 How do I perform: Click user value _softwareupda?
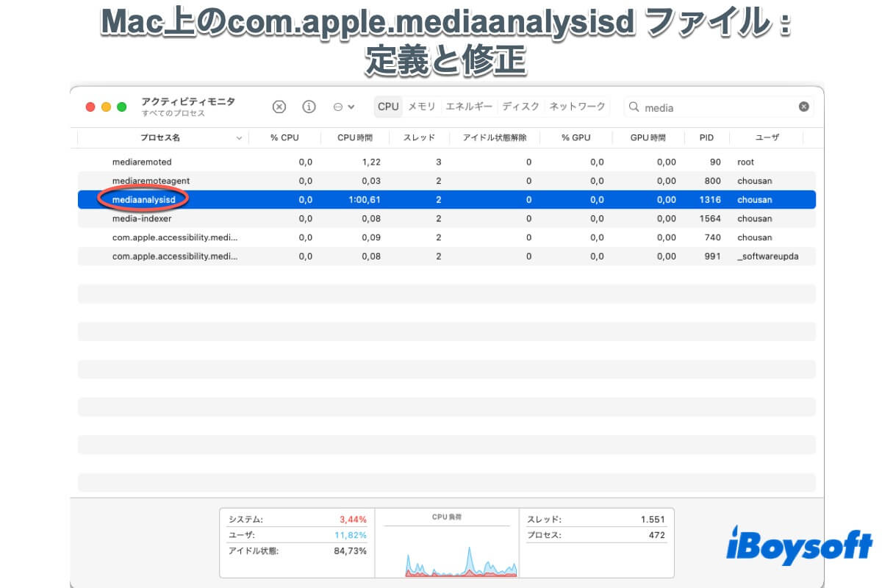[x=767, y=257]
